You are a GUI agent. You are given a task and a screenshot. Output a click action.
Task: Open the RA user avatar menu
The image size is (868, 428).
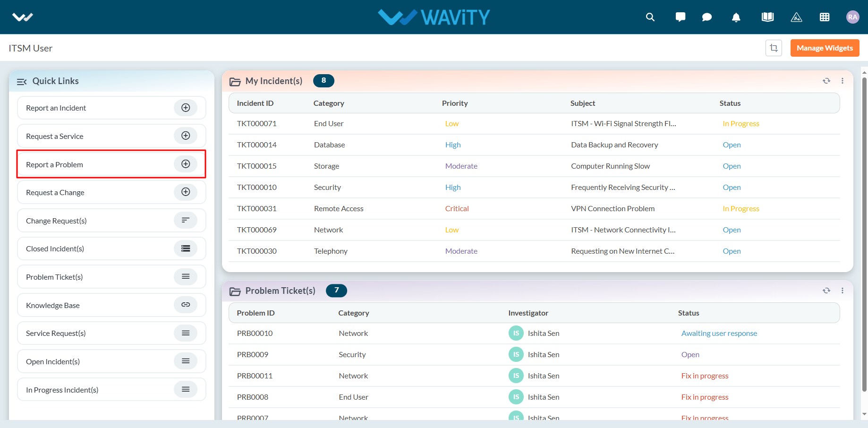click(852, 17)
